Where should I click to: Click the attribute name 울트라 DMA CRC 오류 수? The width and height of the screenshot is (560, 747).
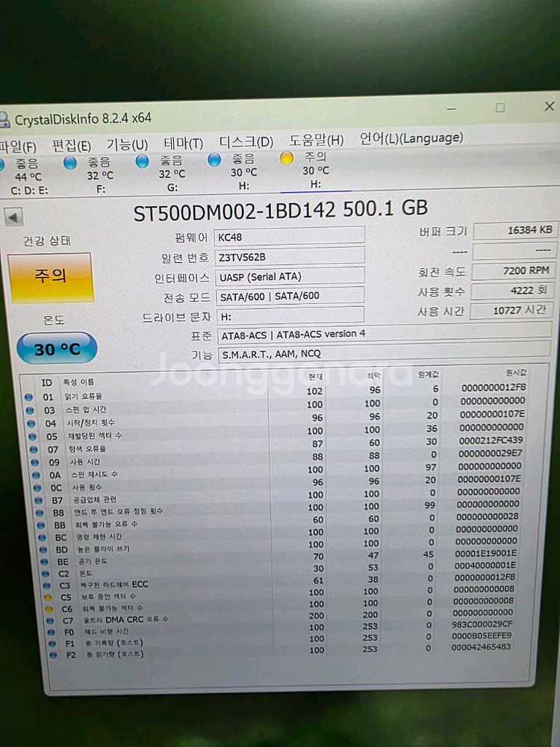click(x=125, y=620)
